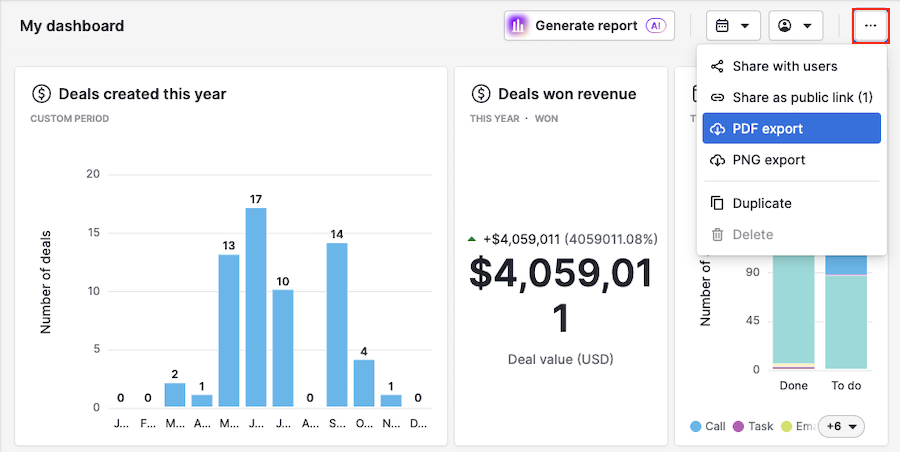Click the dollar icon beside Deals won revenue
This screenshot has width=900, height=452.
[481, 94]
